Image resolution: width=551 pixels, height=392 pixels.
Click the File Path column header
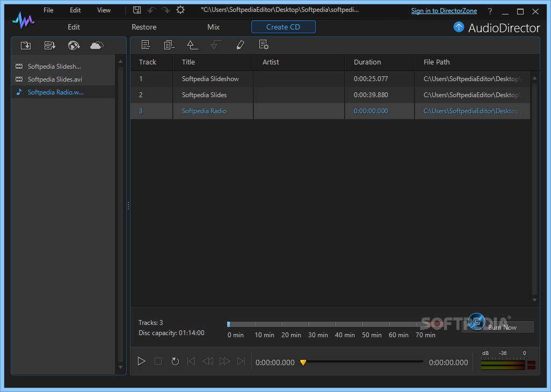tap(476, 62)
